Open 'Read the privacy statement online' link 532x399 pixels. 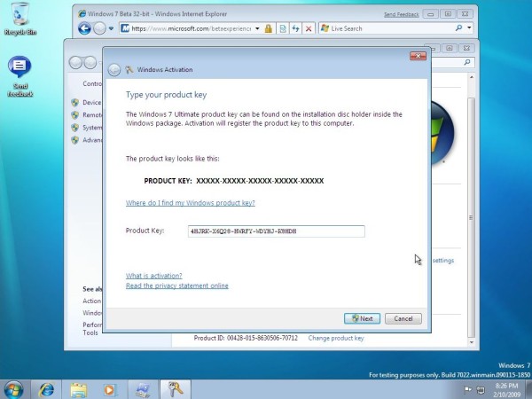177,286
